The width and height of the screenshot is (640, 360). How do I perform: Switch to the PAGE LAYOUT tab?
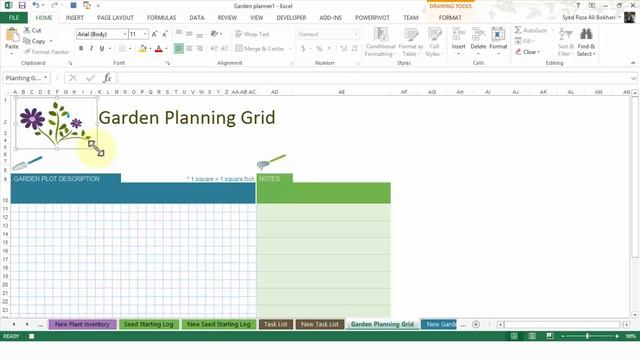(x=115, y=18)
